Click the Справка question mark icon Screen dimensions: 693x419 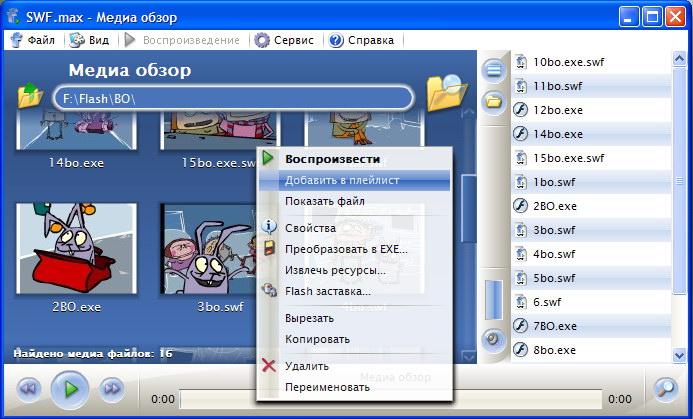click(336, 40)
